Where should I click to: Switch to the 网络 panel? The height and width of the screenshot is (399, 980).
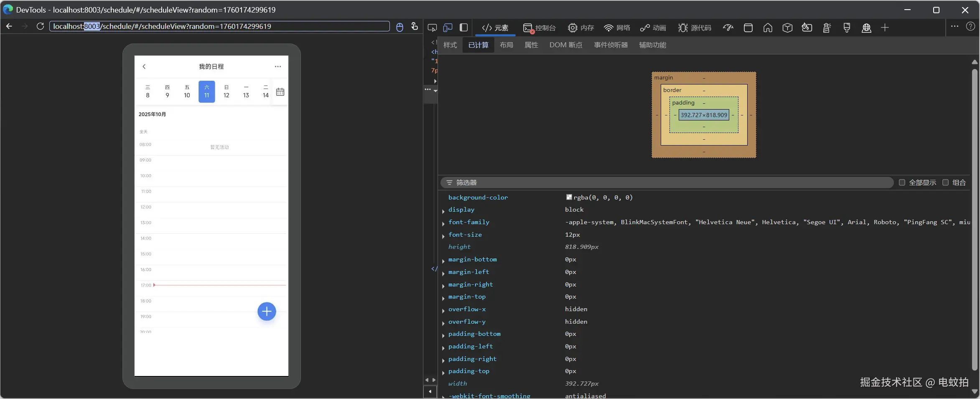[617, 28]
